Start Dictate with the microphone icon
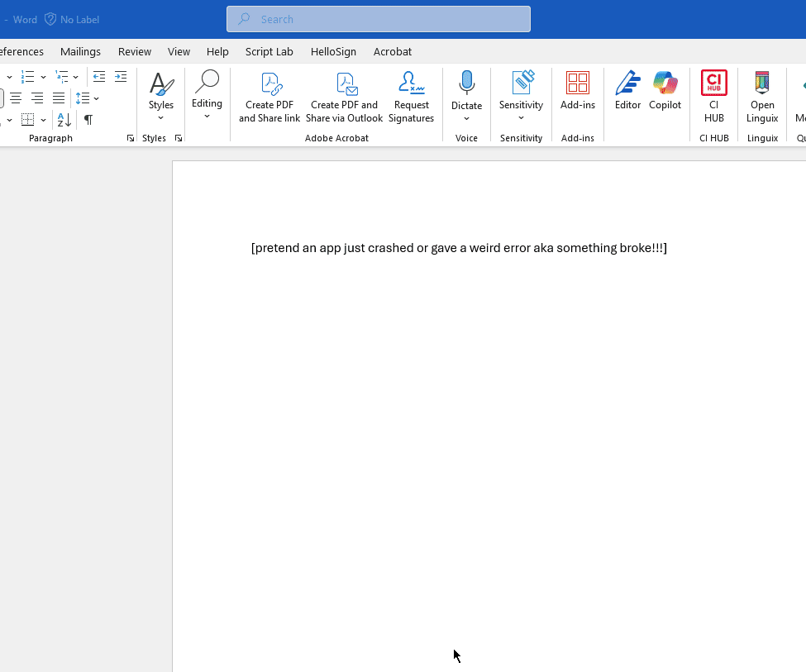The image size is (806, 672). (x=467, y=83)
